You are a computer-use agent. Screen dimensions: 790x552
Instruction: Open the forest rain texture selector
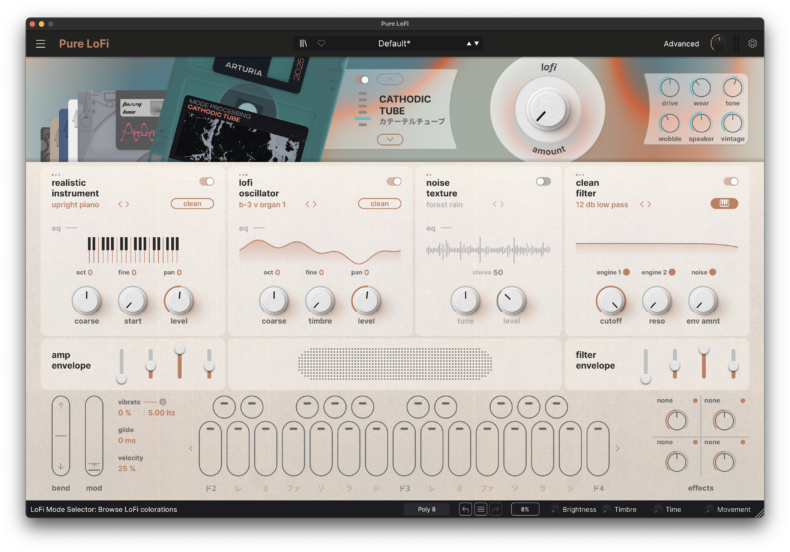click(444, 204)
